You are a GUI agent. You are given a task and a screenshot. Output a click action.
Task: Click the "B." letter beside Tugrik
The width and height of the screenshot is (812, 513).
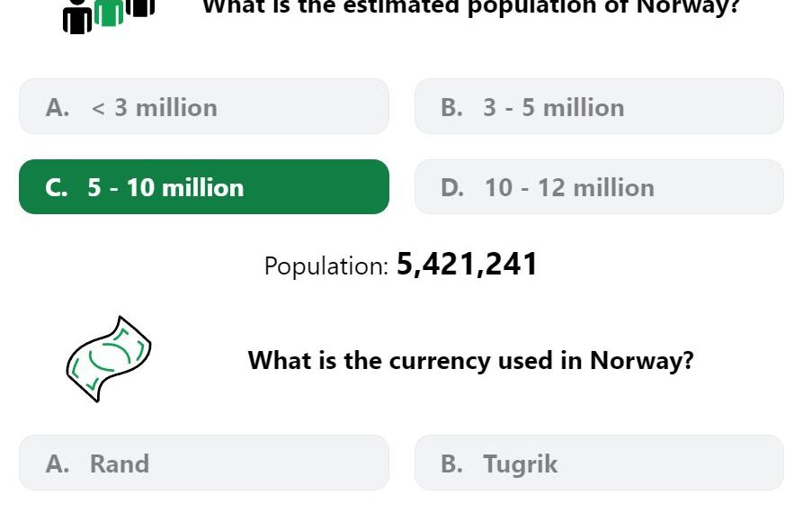click(x=451, y=463)
